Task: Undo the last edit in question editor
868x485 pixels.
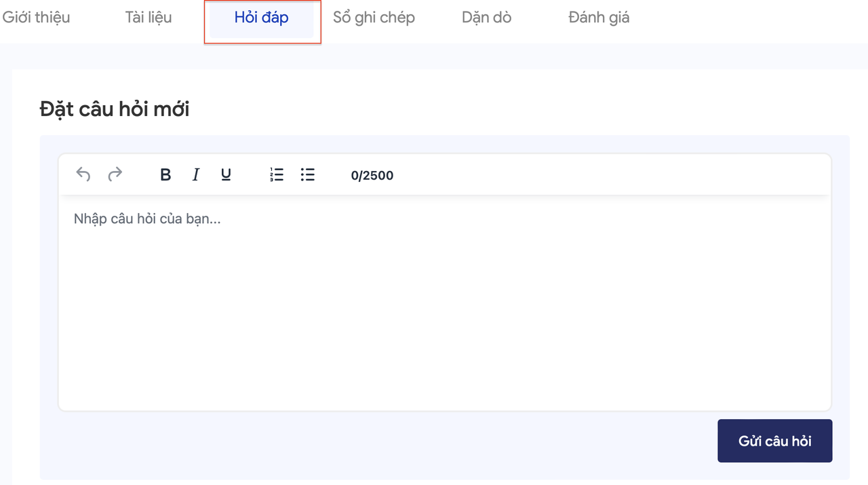Action: tap(83, 175)
